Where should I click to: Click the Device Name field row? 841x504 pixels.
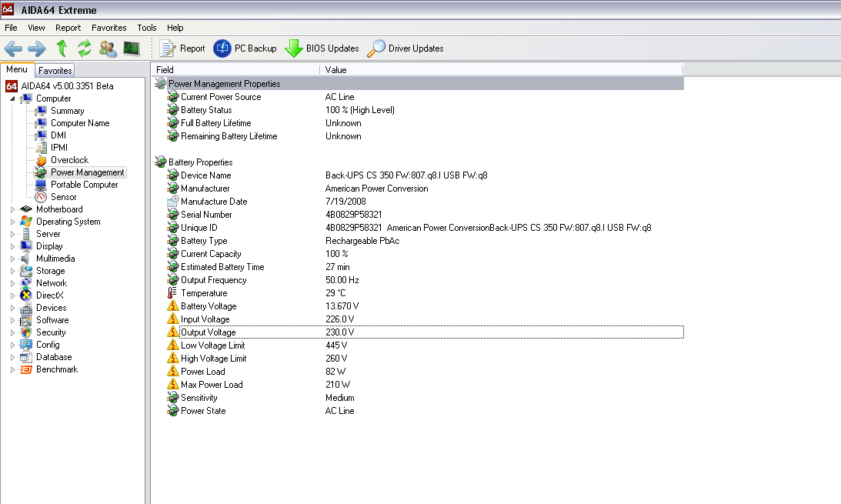click(425, 175)
